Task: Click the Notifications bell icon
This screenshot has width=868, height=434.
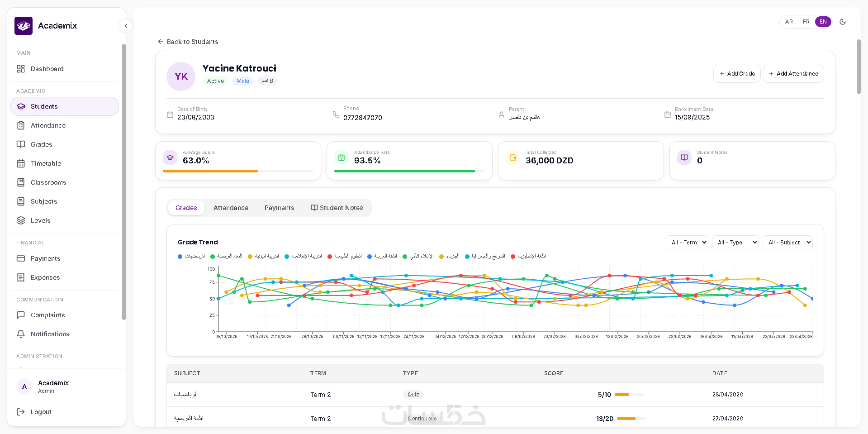Action: coord(21,334)
